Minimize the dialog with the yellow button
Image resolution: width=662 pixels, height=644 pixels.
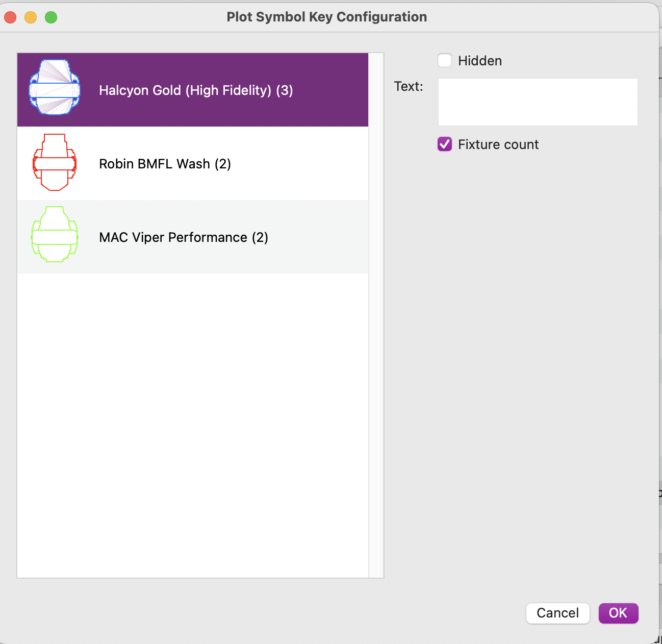[31, 17]
